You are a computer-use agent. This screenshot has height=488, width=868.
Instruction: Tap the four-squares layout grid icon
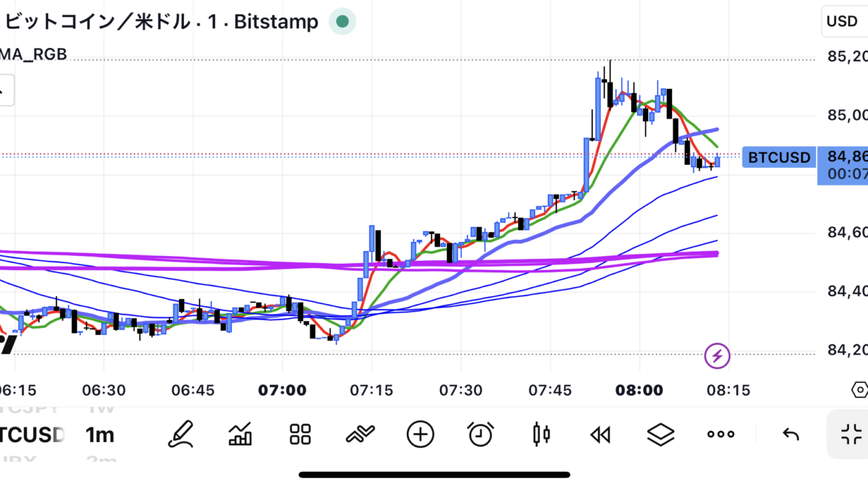[x=300, y=434]
